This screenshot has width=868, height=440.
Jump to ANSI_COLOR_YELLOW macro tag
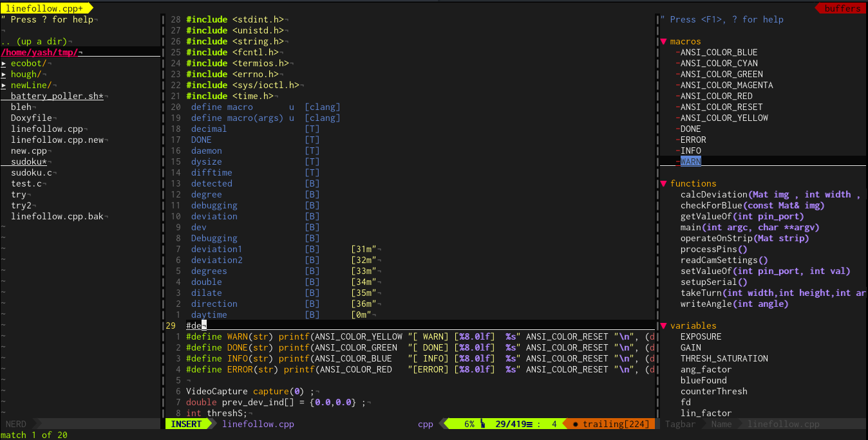coord(724,118)
